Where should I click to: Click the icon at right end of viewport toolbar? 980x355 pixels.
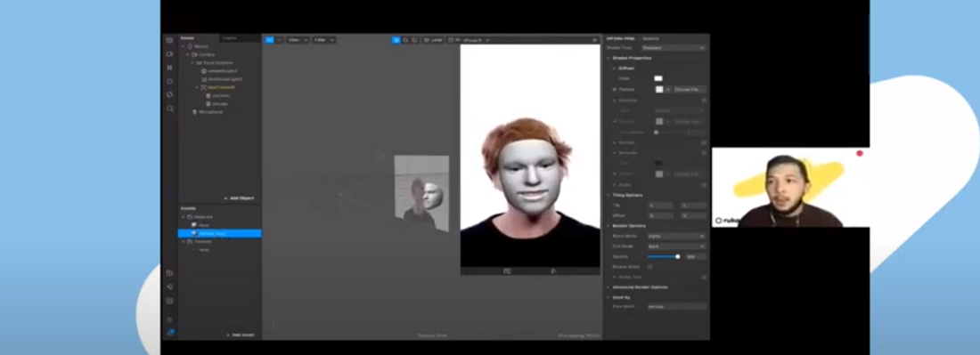coord(594,40)
